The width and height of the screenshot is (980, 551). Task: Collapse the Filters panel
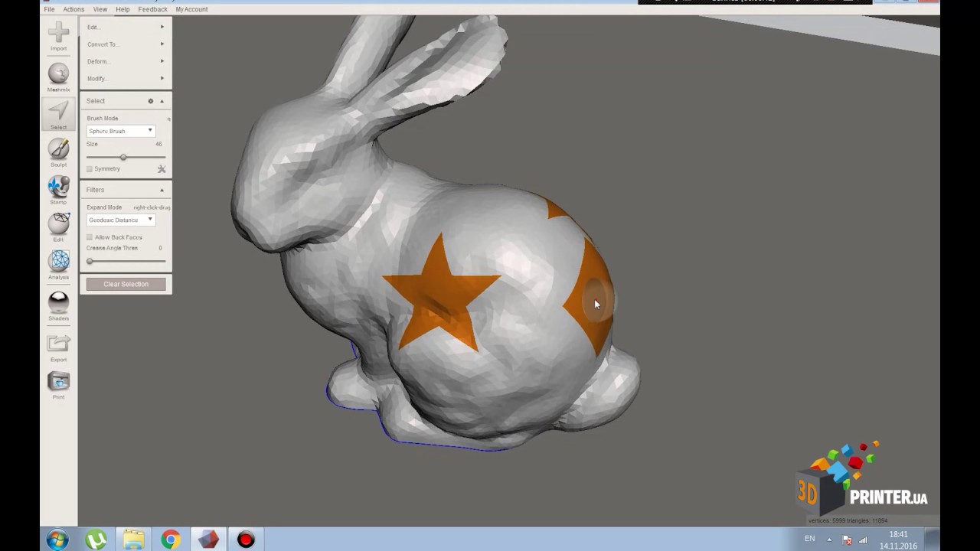point(162,190)
